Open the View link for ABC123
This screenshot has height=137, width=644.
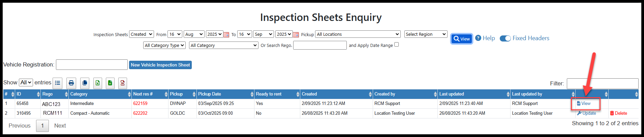coord(584,104)
